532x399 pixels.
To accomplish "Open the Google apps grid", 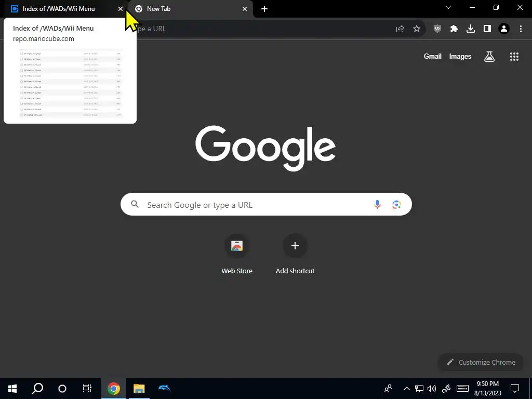I will point(514,56).
